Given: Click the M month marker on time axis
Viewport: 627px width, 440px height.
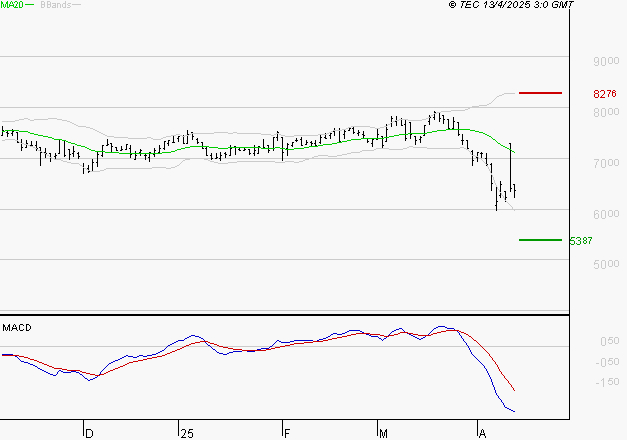Looking at the screenshot, I should coord(383,433).
